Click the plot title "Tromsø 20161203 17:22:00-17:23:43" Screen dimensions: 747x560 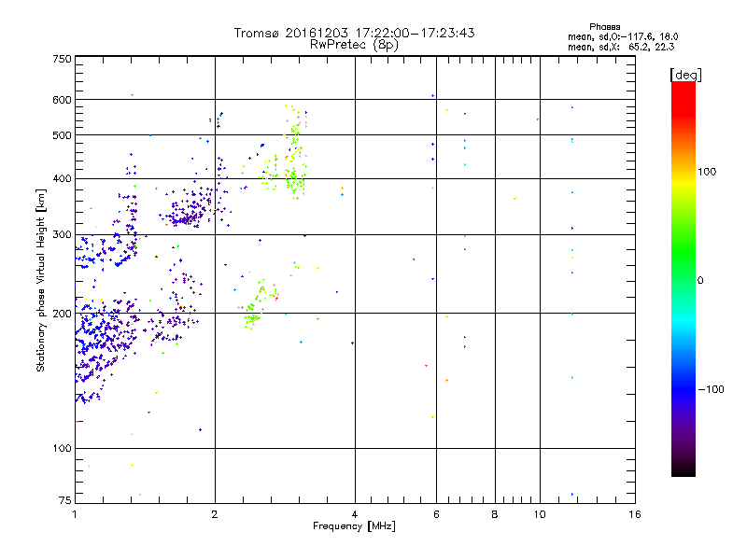pyautogui.click(x=354, y=33)
